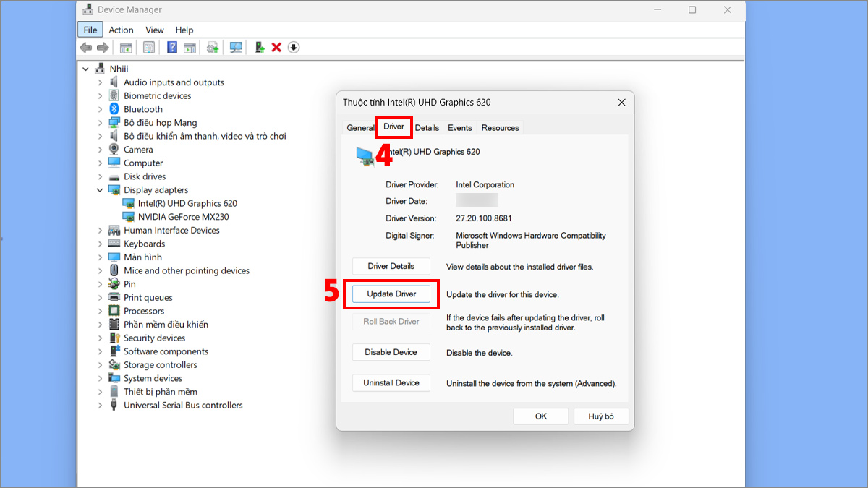This screenshot has width=868, height=488.
Task: Click Scan for hardware changes monitor icon
Action: click(236, 48)
